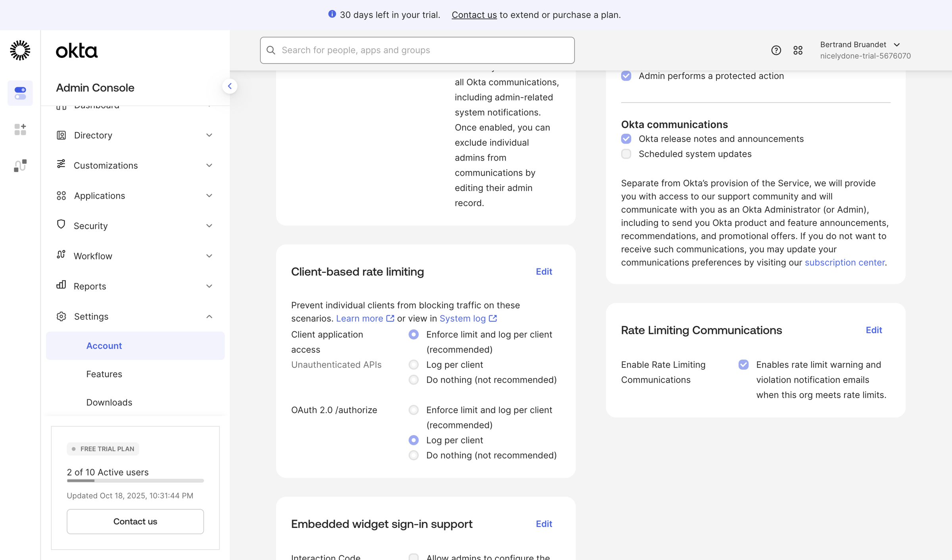
Task: Click the FREE TRIAL PLAN badge
Action: point(103,449)
